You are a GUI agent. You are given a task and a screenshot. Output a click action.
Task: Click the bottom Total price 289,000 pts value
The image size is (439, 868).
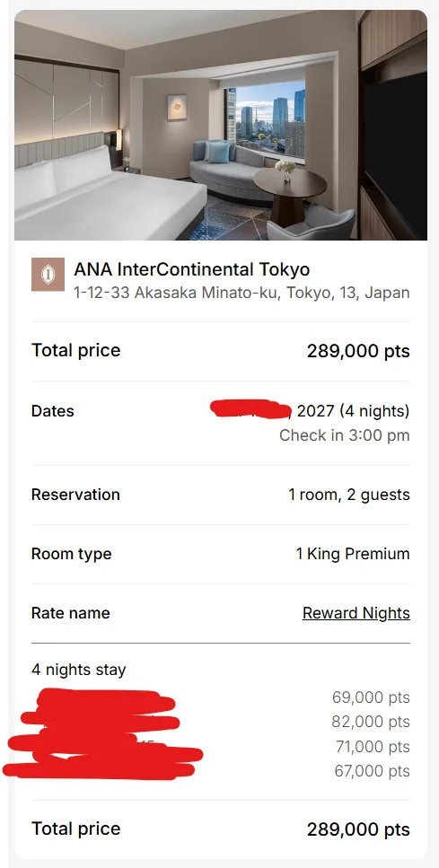coord(358,829)
